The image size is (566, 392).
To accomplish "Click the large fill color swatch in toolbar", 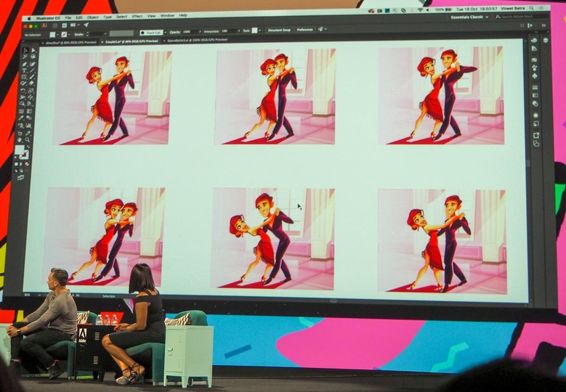I will (x=20, y=150).
